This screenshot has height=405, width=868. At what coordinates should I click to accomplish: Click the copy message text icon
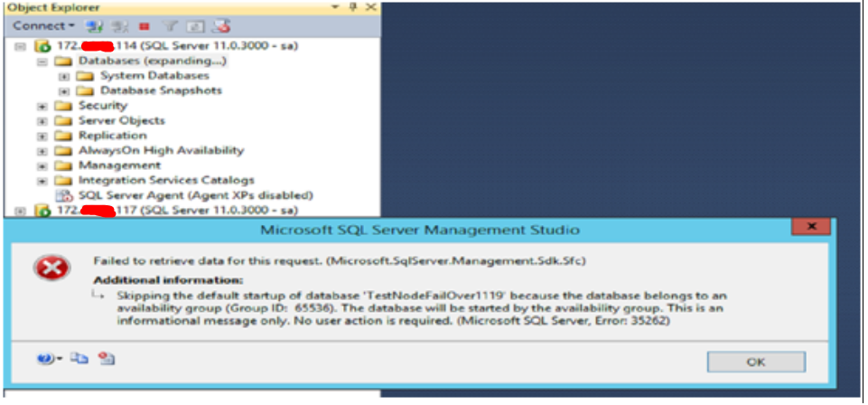[x=79, y=359]
